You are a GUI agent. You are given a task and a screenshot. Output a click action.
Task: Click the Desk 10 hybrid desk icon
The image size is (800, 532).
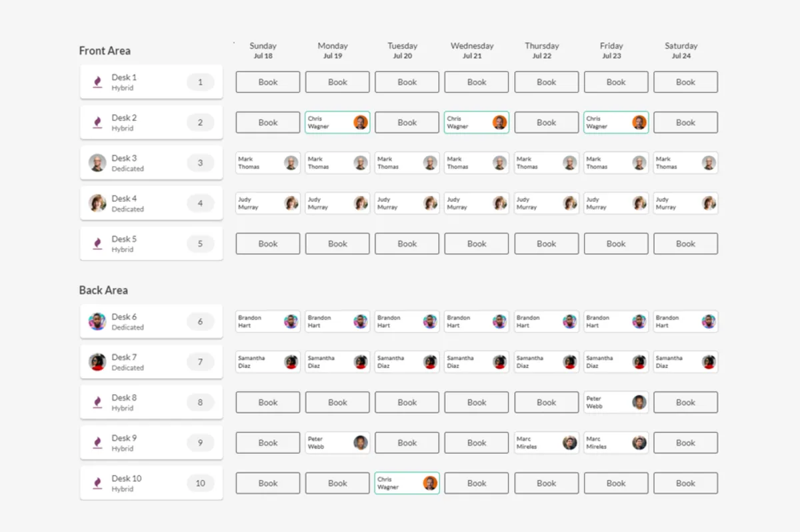tap(97, 483)
